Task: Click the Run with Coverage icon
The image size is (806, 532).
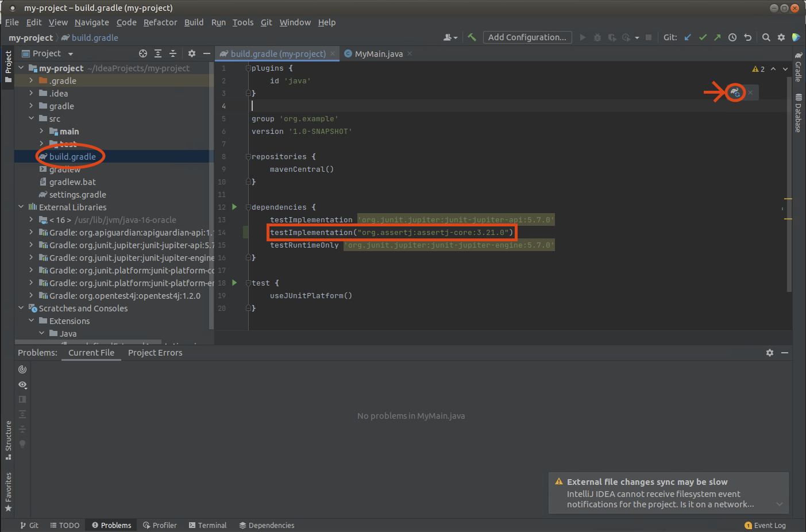Action: (x=612, y=37)
